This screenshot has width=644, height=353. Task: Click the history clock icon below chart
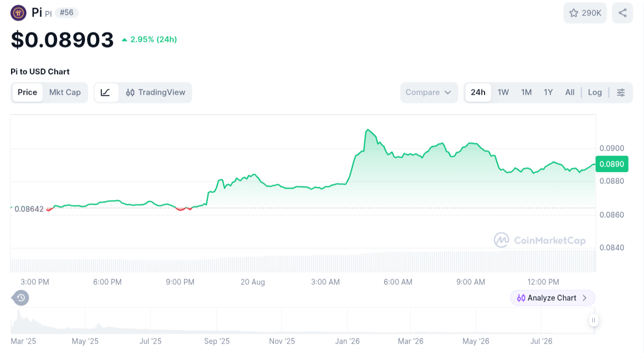coord(21,298)
